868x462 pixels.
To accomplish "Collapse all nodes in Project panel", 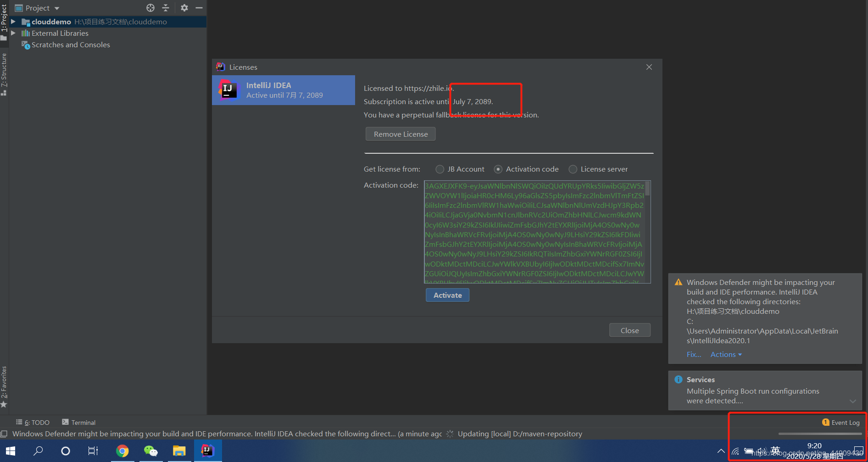I will point(166,8).
